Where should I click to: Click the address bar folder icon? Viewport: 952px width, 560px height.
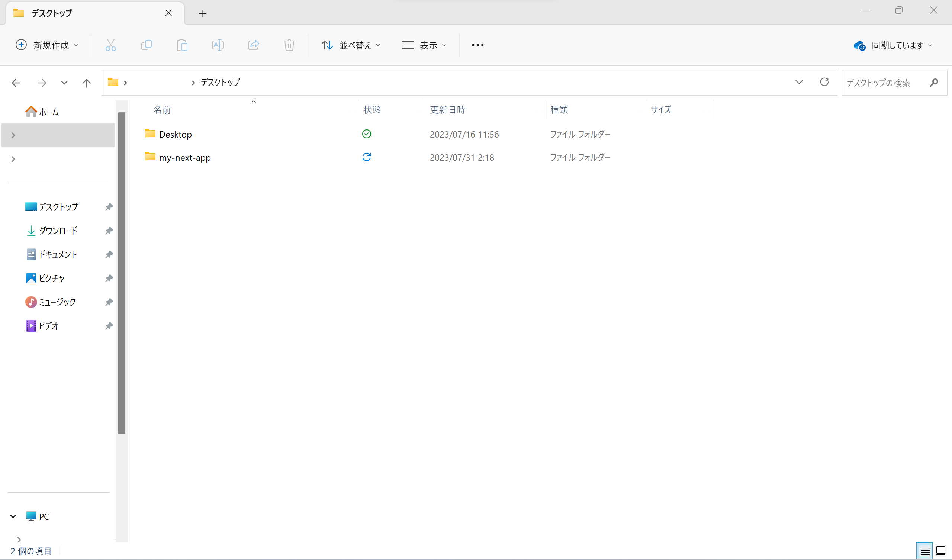[x=113, y=82]
